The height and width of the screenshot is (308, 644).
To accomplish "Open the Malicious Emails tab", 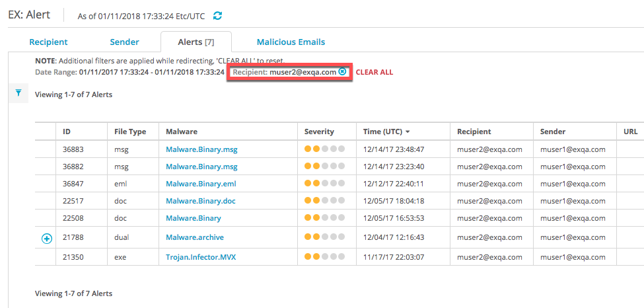I will point(291,42).
